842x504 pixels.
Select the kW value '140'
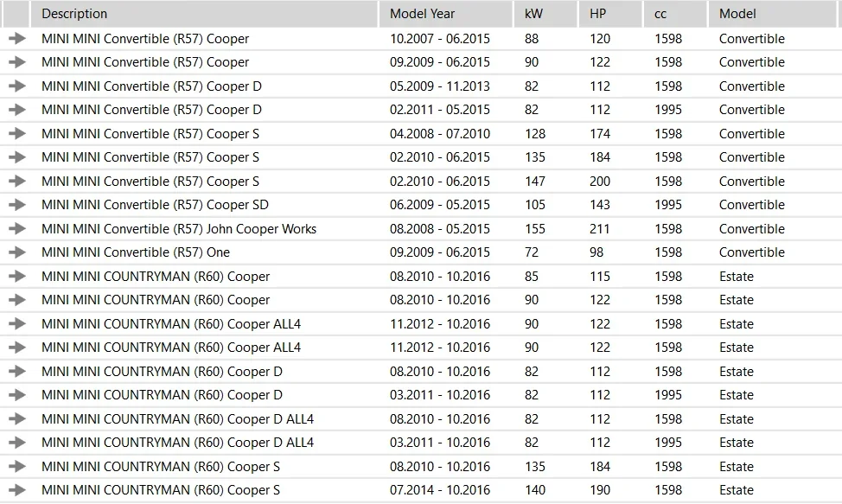(535, 490)
